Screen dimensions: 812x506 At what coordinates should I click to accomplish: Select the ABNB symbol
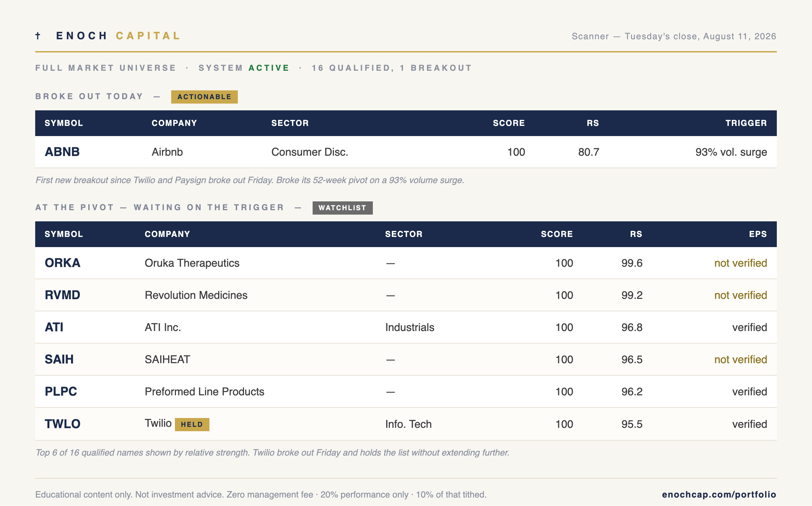coord(62,152)
